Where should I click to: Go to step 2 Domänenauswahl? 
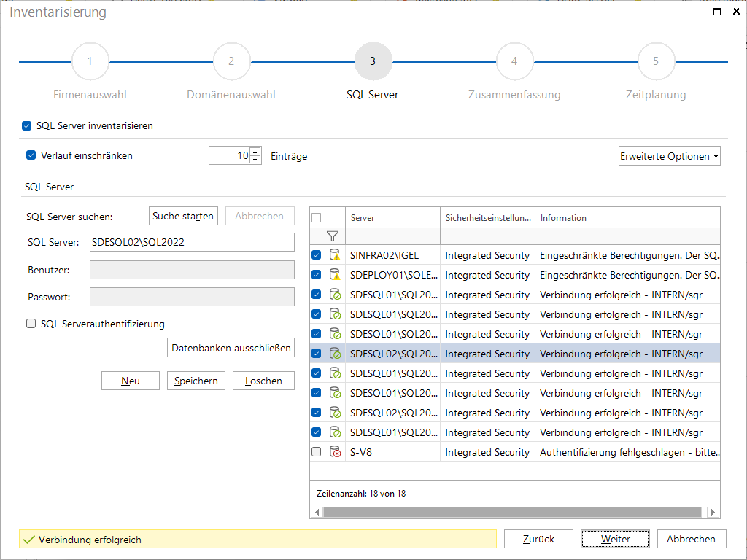click(x=231, y=61)
